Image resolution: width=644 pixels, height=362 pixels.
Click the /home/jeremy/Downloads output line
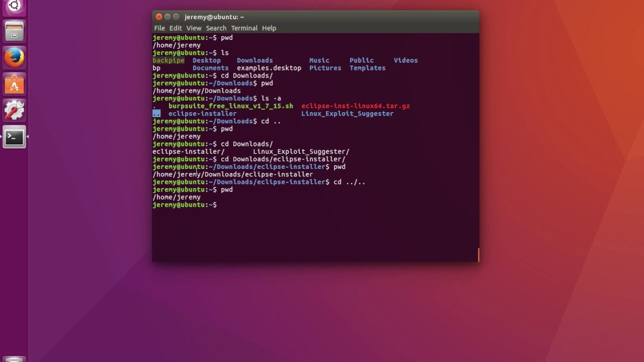197,91
